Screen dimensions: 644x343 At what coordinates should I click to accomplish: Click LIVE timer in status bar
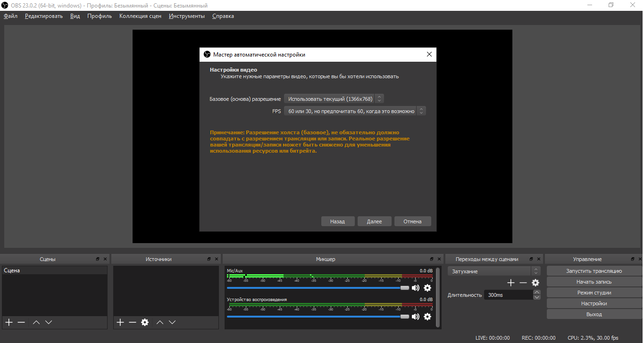[493, 338]
